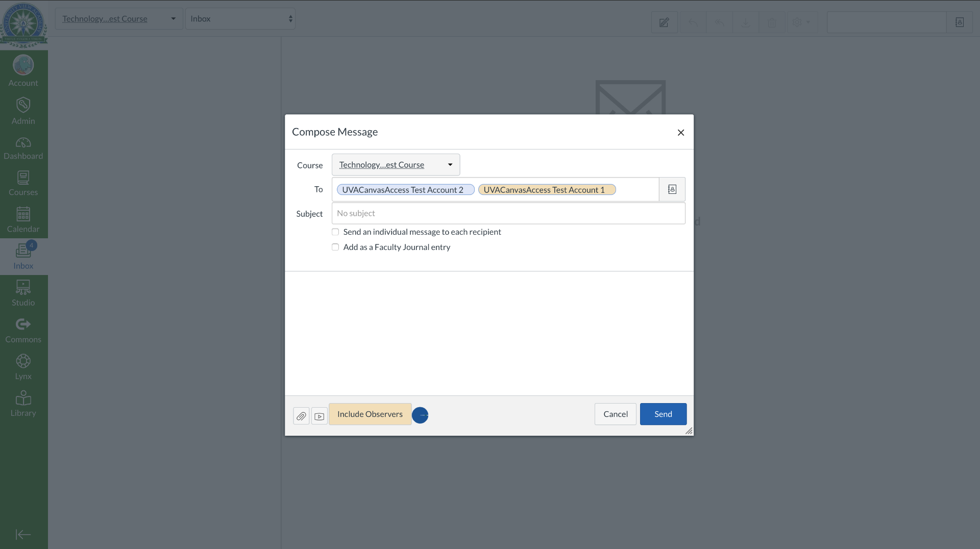Screen dimensions: 980x549
Task: Open the Library navigation item
Action: (23, 404)
